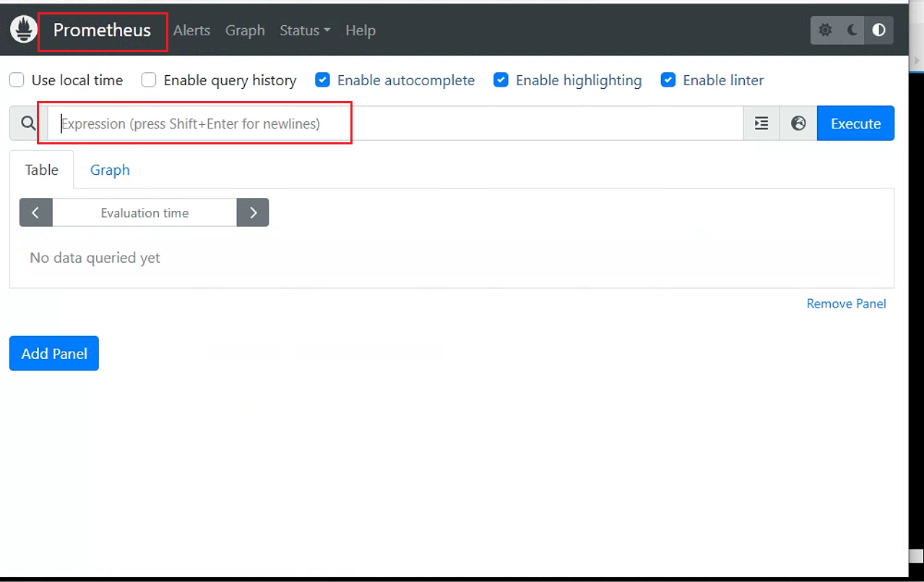The width and height of the screenshot is (924, 582).
Task: Open Graph in the top navbar
Action: pos(245,30)
